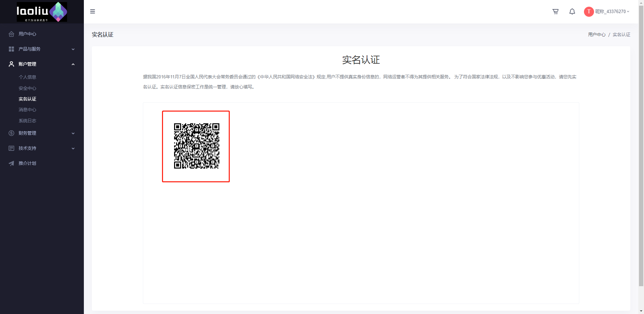The image size is (644, 314).
Task: Click the 推介计划 paper-plane icon
Action: coord(11,163)
